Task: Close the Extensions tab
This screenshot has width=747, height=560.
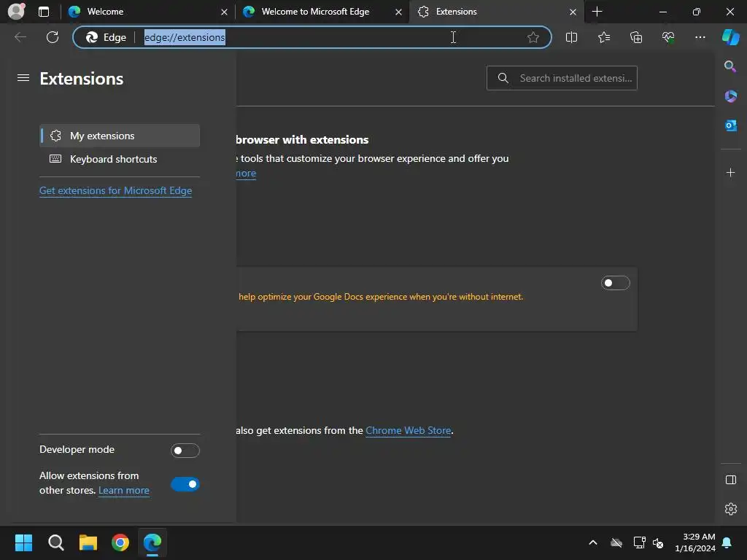Action: [573, 12]
